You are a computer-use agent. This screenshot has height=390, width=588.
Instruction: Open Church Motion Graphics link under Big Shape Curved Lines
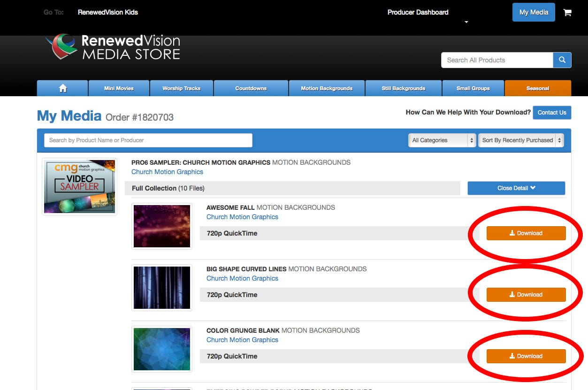[243, 278]
